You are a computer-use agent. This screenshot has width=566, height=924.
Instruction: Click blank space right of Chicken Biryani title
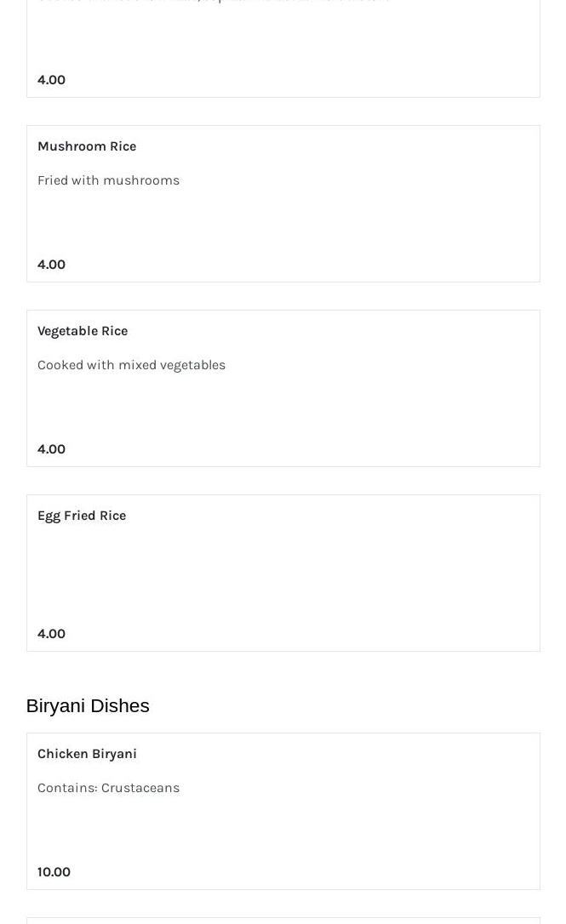pos(340,754)
